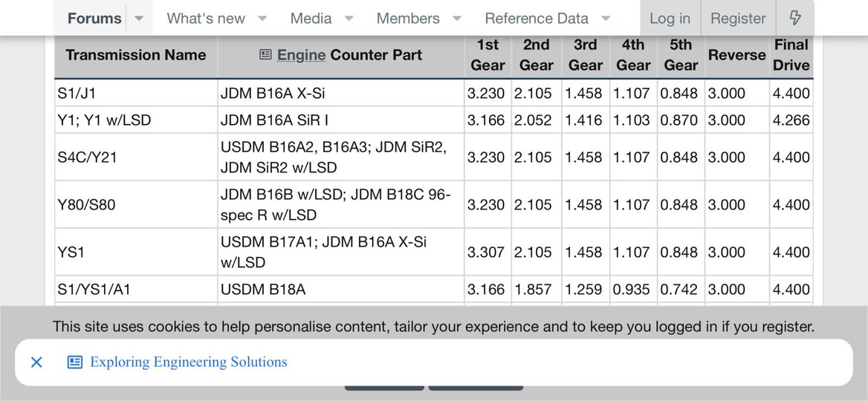The image size is (868, 401).
Task: Select the 0.870 fifth gear value
Action: [681, 120]
